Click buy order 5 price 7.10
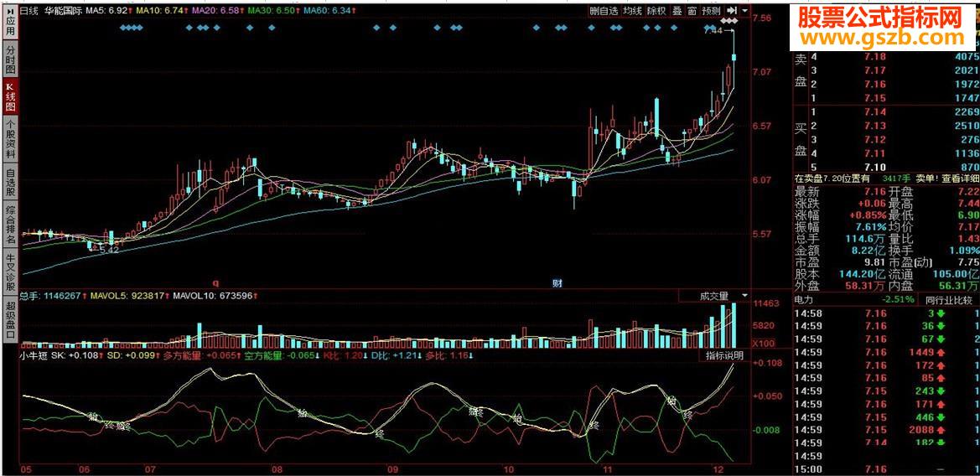980x476 pixels. (x=876, y=167)
